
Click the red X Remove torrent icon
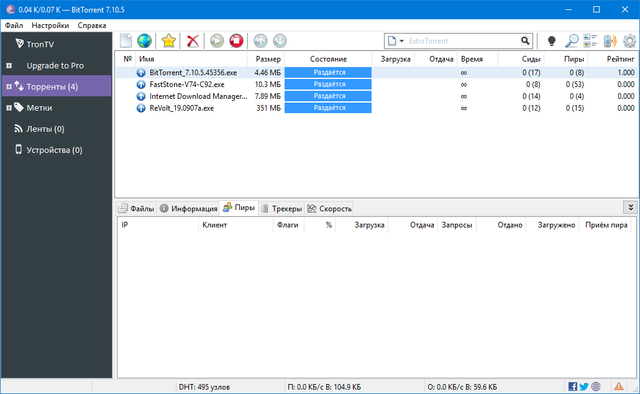coord(193,41)
